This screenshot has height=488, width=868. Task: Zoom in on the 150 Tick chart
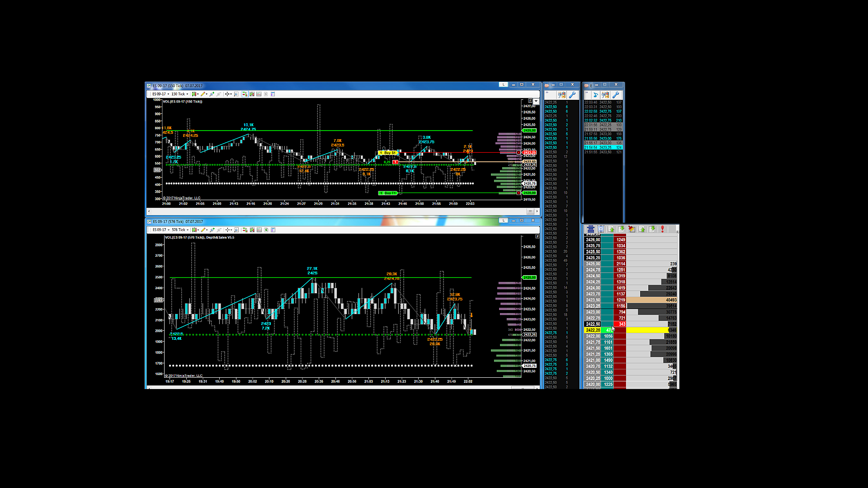212,94
